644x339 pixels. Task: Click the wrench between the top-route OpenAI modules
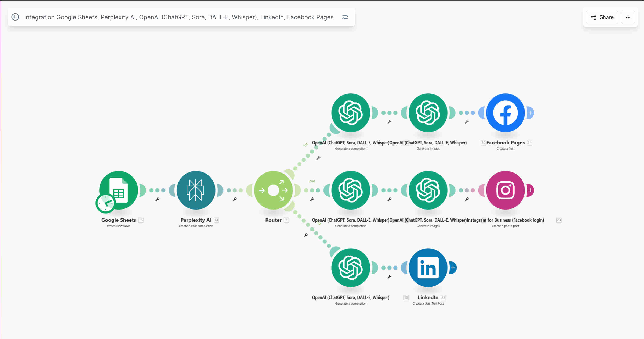click(x=389, y=122)
